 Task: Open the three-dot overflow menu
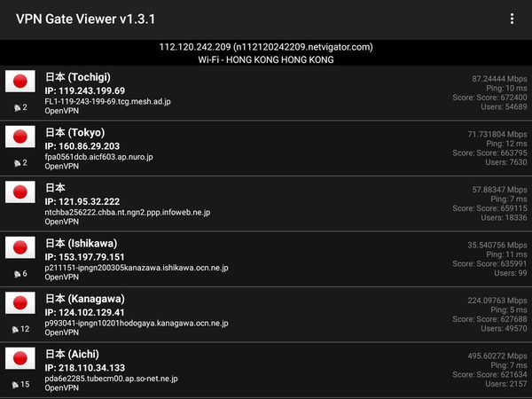pyautogui.click(x=512, y=19)
